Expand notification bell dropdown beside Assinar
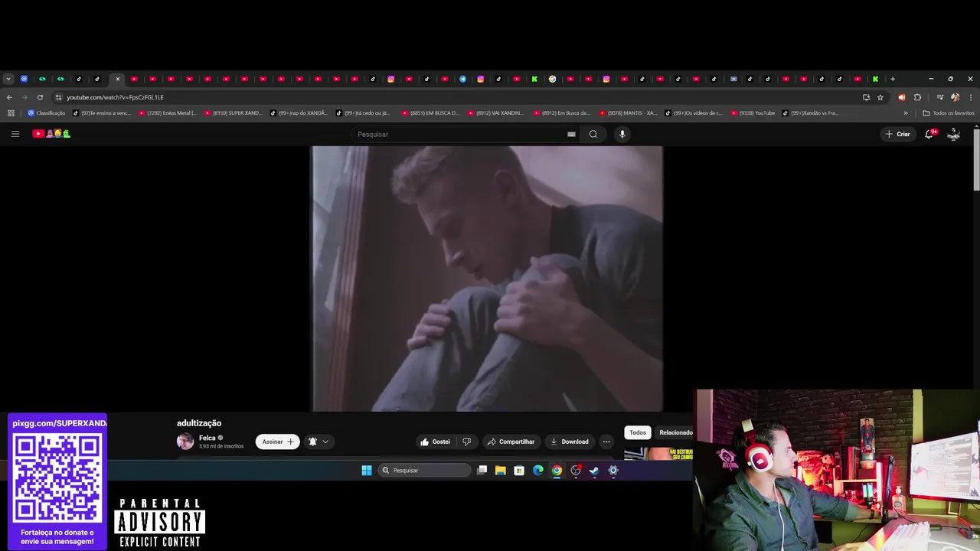Screen dimensions: 980x551 pos(318,442)
